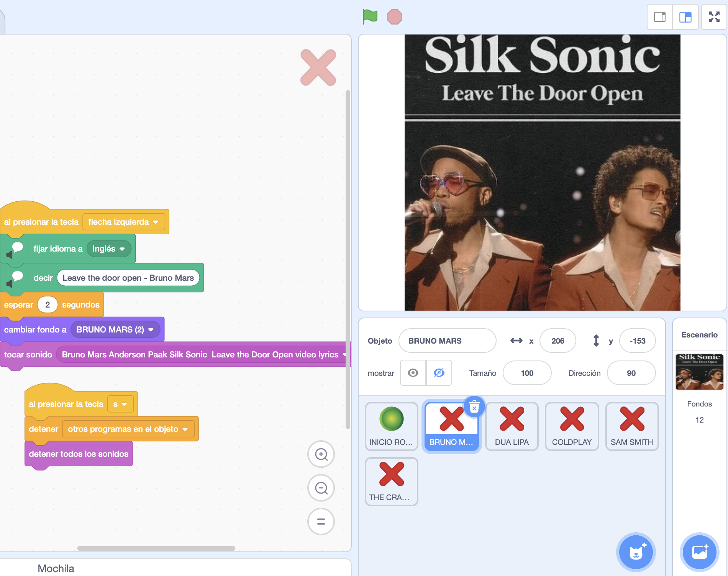Zoom out the code workspace
This screenshot has width=728, height=576.
tap(321, 488)
